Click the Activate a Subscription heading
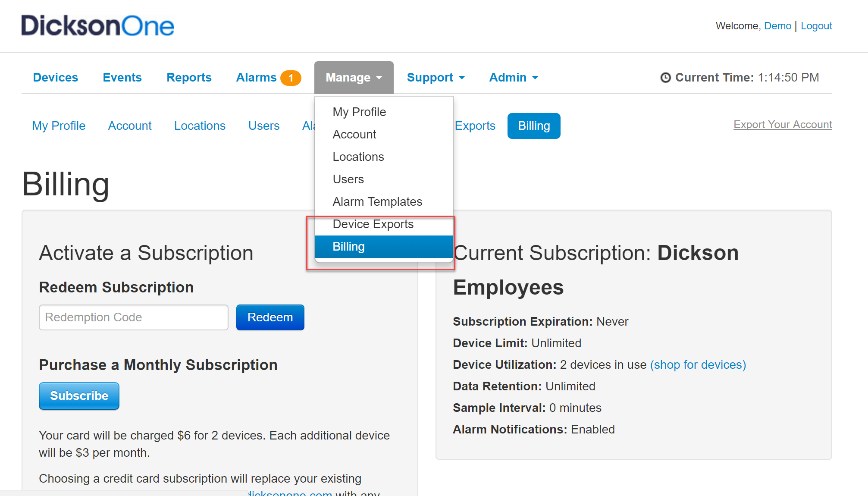 (x=146, y=253)
